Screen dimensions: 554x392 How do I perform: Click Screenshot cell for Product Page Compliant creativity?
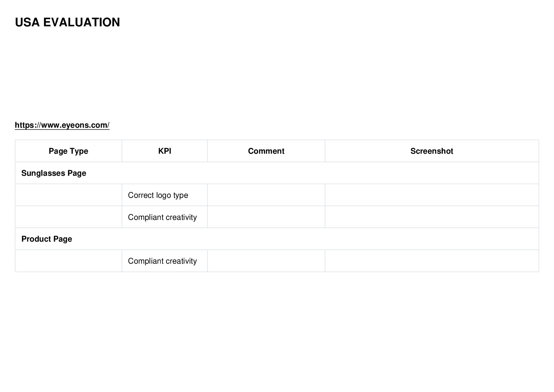432,261
